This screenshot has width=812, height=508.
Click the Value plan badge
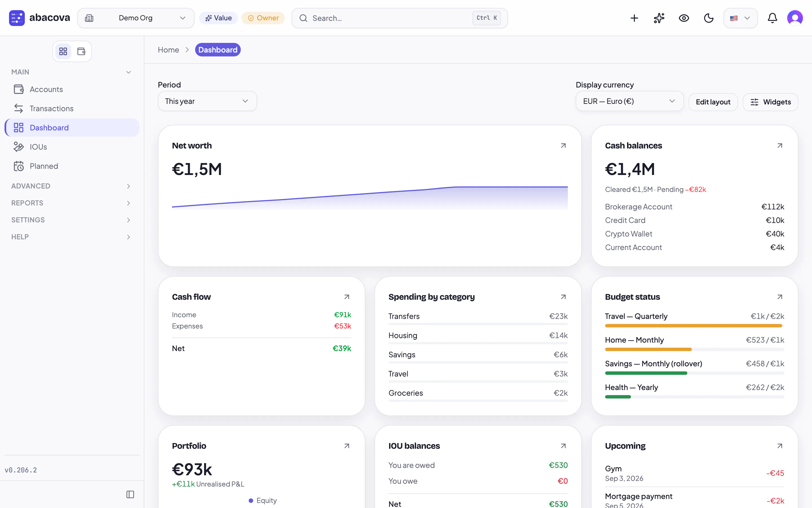coord(219,18)
